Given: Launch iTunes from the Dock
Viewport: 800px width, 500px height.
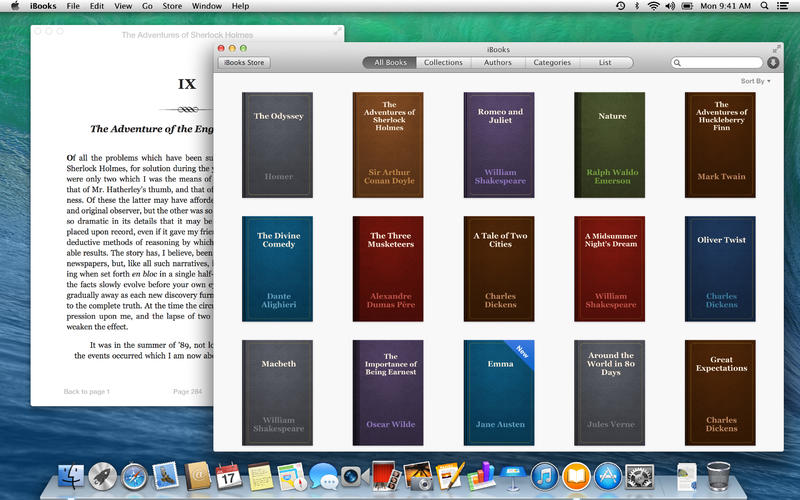Looking at the screenshot, I should [544, 477].
